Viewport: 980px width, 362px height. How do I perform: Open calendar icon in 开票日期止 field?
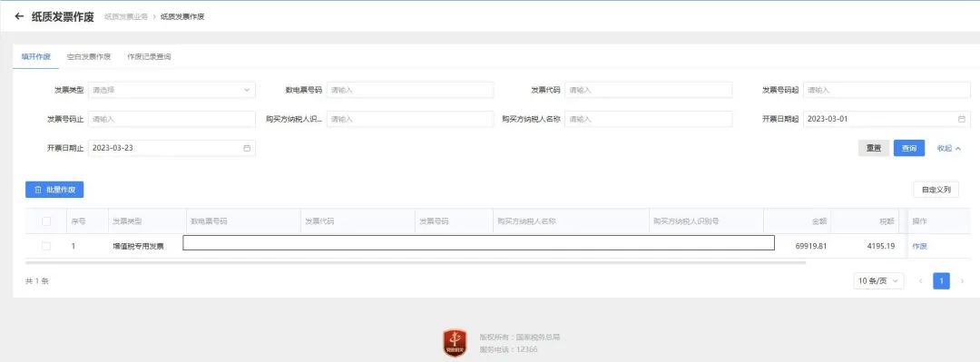click(x=247, y=148)
